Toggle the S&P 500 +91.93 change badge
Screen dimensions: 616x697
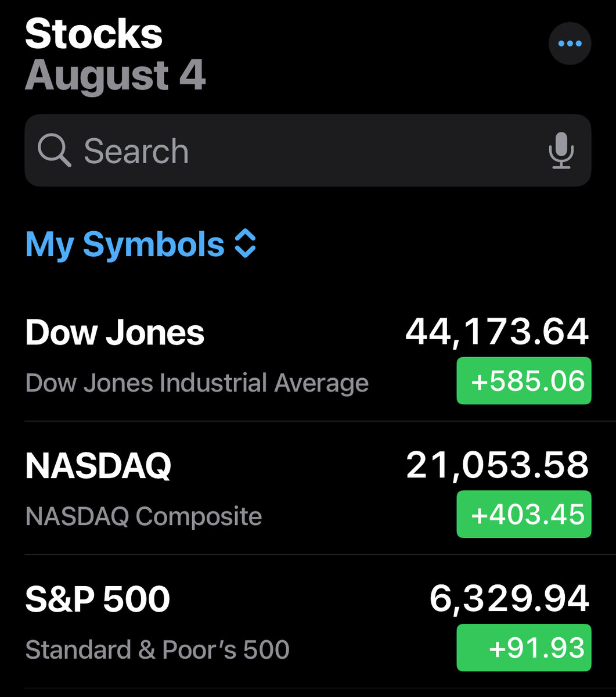tap(524, 648)
